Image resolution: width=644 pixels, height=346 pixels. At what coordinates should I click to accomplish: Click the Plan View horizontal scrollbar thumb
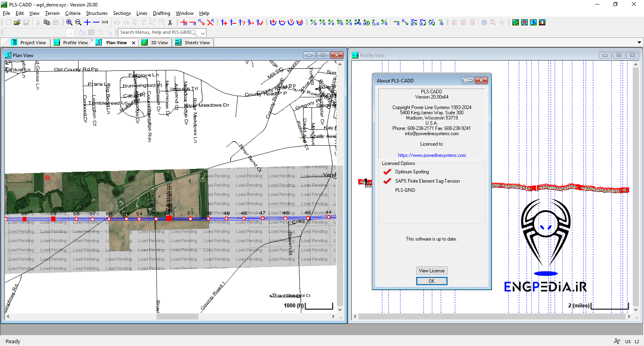pyautogui.click(x=177, y=317)
